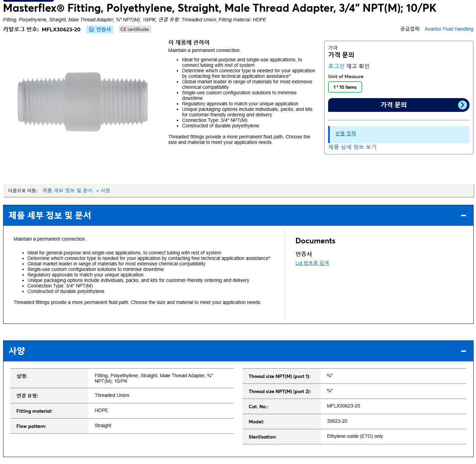This screenshot has height=464, width=476.
Task: Click the 가격 문의 price inquiry button
Action: (399, 105)
